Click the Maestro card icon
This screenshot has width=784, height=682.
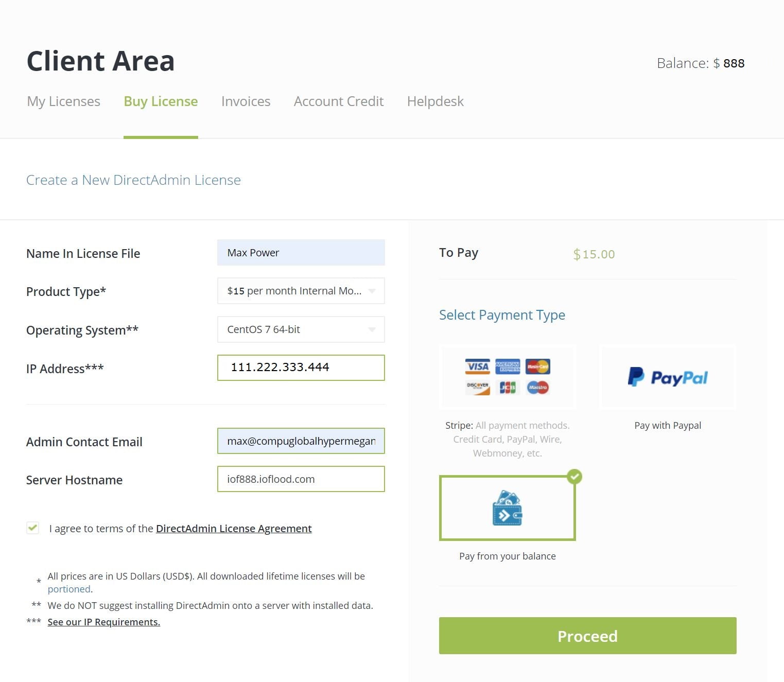(x=538, y=387)
